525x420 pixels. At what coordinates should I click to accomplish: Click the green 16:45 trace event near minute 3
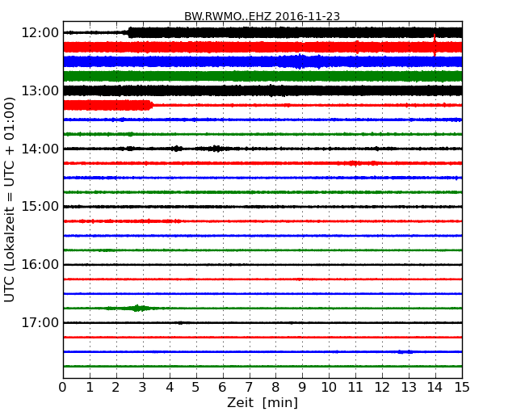[136, 308]
